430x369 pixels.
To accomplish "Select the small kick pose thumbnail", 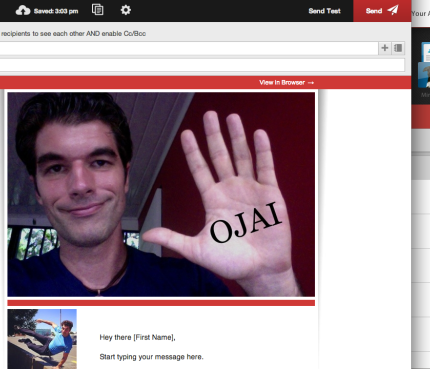I will point(42,339).
